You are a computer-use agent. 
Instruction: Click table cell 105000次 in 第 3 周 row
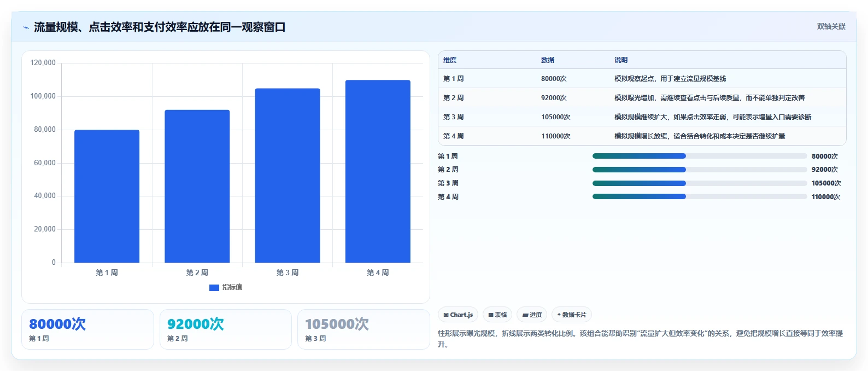tap(556, 117)
